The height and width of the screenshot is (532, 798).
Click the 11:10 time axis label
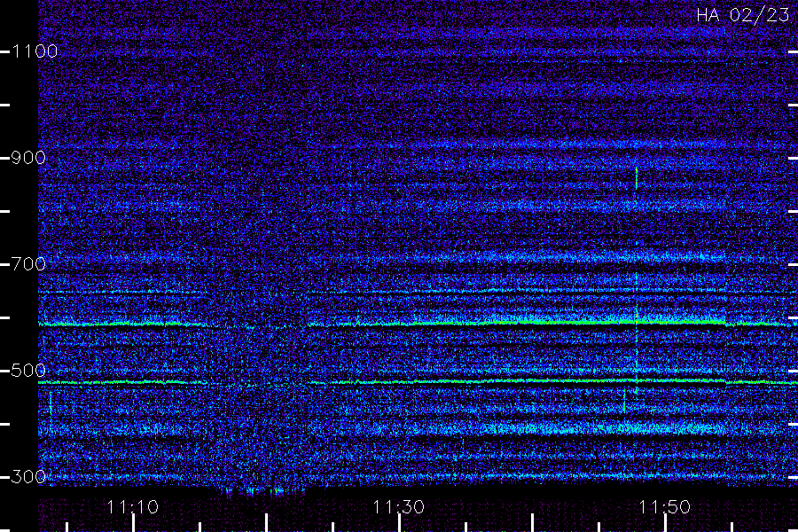click(133, 507)
